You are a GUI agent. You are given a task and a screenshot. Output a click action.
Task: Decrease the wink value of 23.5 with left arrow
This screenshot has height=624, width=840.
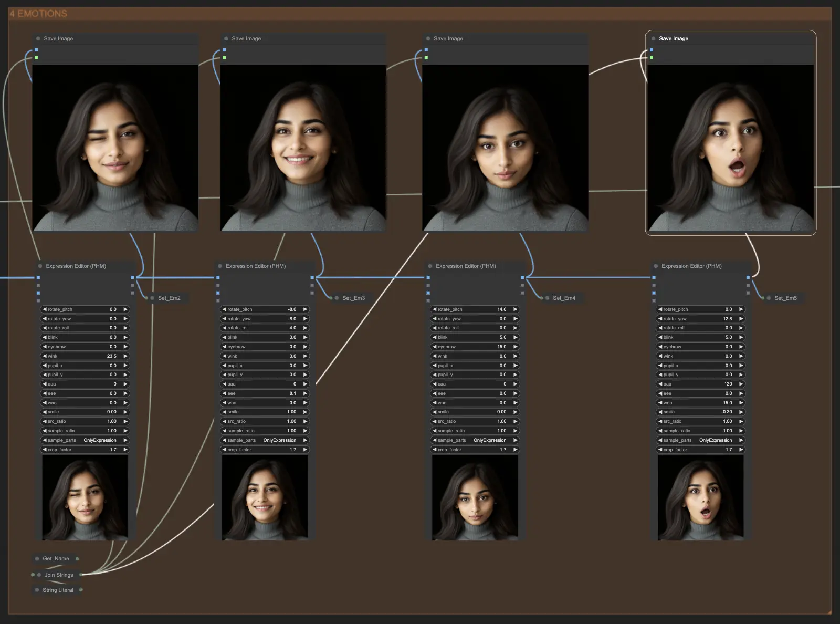[x=45, y=356]
